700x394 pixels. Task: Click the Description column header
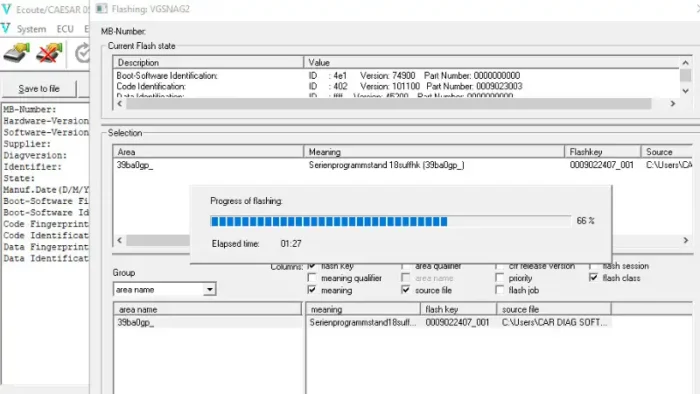[208, 62]
